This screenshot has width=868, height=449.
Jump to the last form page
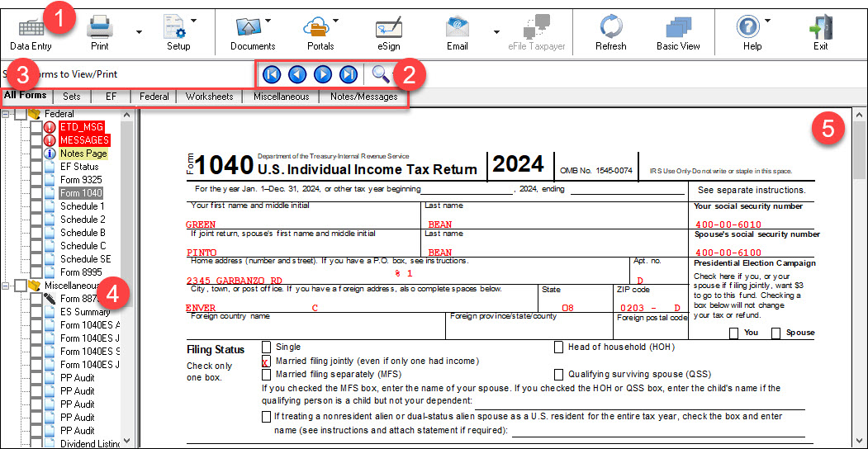(349, 74)
